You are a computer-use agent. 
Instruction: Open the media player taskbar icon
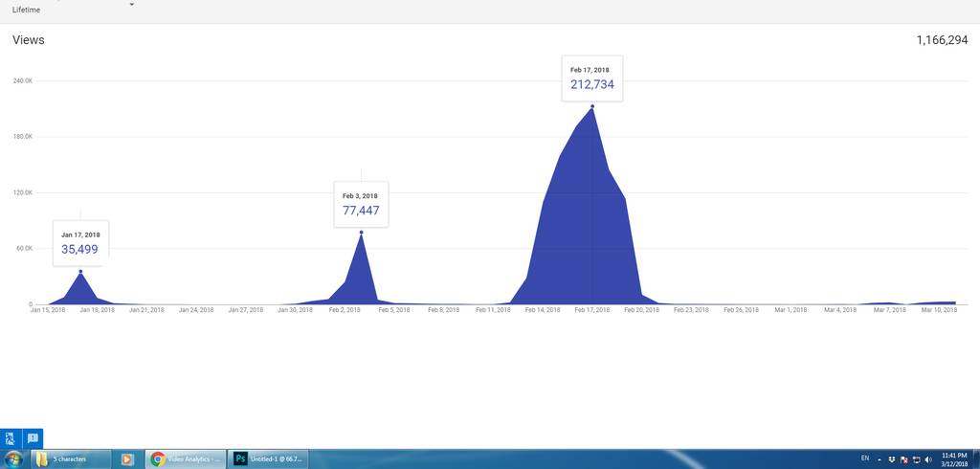pos(127,459)
